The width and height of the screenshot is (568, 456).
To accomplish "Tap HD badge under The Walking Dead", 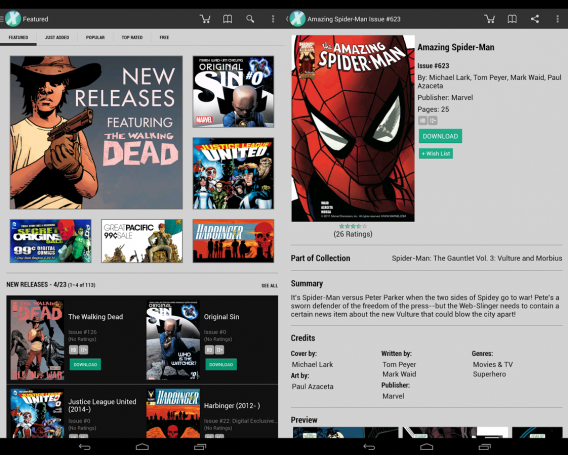I will click(x=73, y=350).
